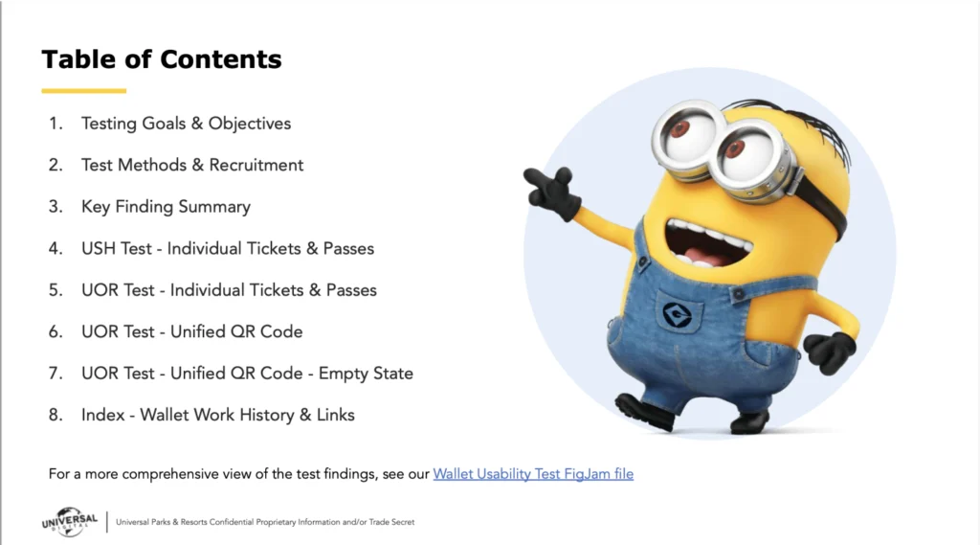Click the Unified QR Code - Empty State entry

coord(247,374)
